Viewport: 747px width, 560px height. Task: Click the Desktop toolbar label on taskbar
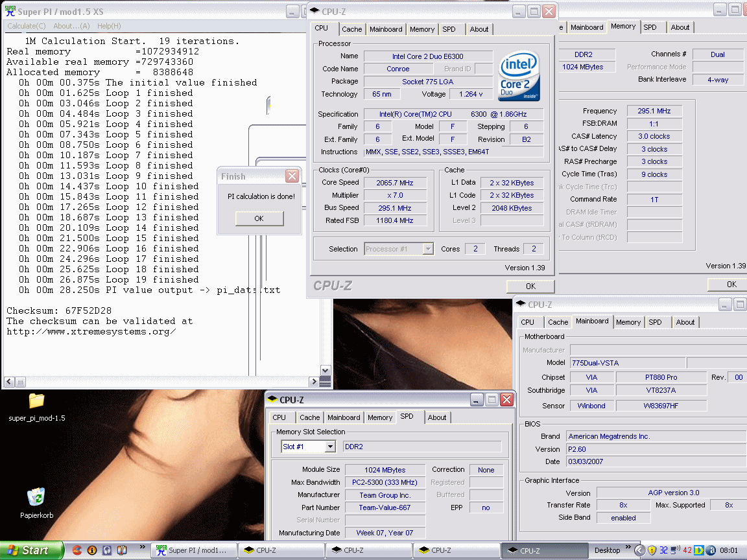(x=607, y=550)
